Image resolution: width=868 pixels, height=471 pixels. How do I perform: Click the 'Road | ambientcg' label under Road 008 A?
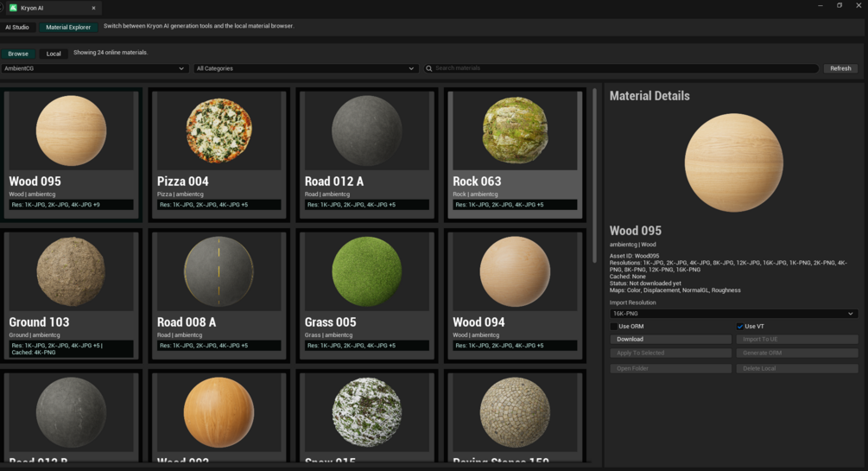pos(180,334)
